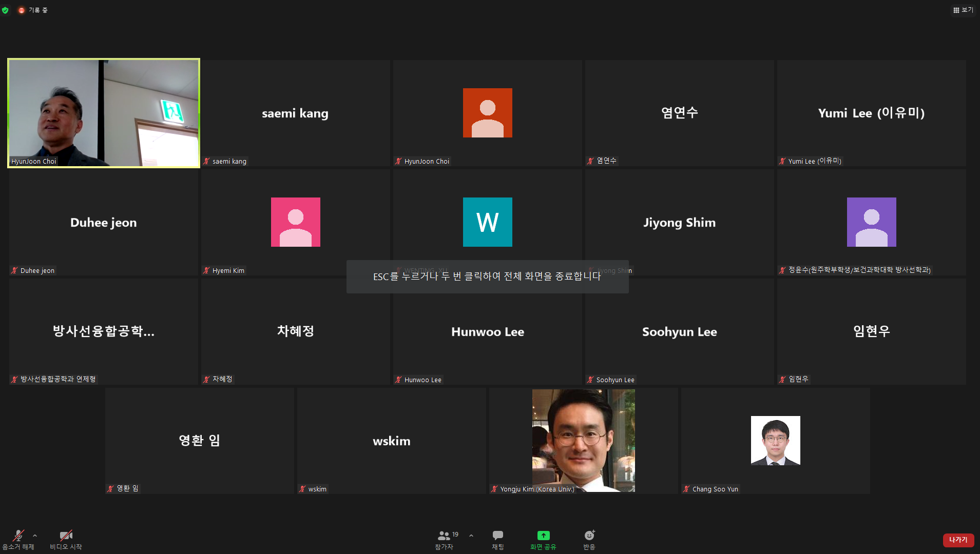Select the Yumi Lee (이유미) tile name
Screen dimensions: 980x554
871,113
